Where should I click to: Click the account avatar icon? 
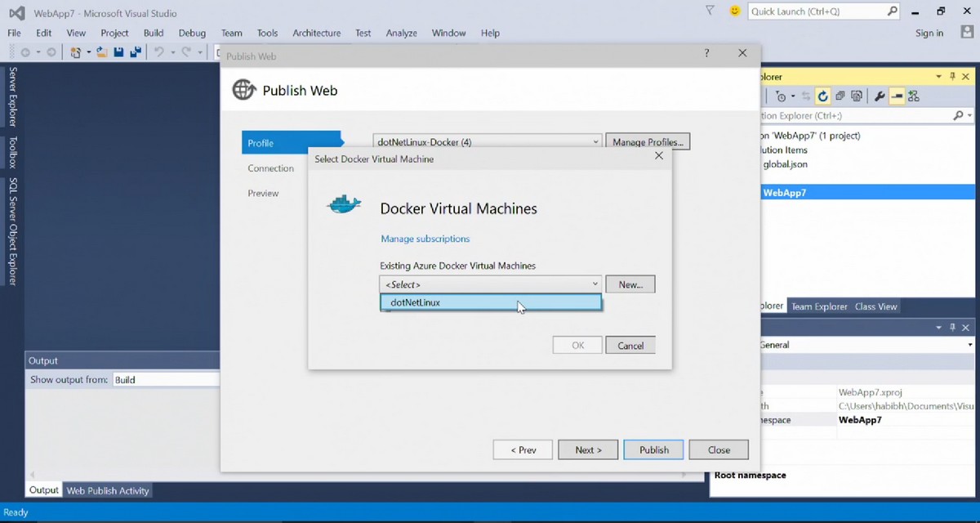(966, 33)
